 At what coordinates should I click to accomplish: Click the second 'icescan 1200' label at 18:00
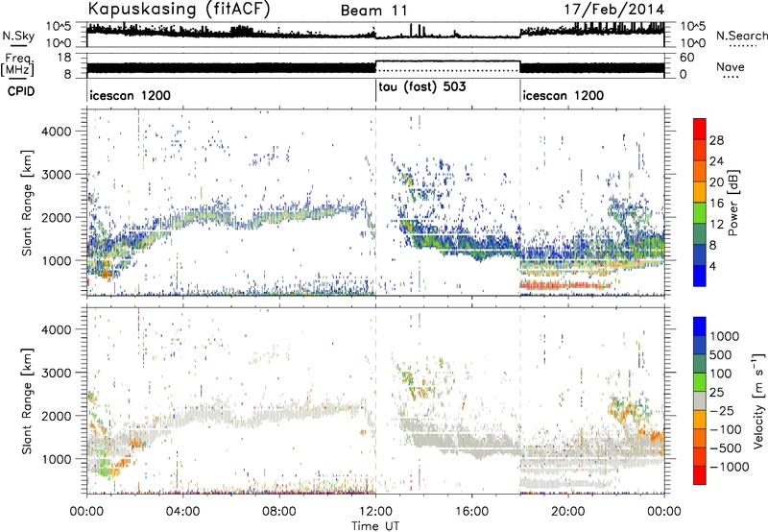(563, 95)
